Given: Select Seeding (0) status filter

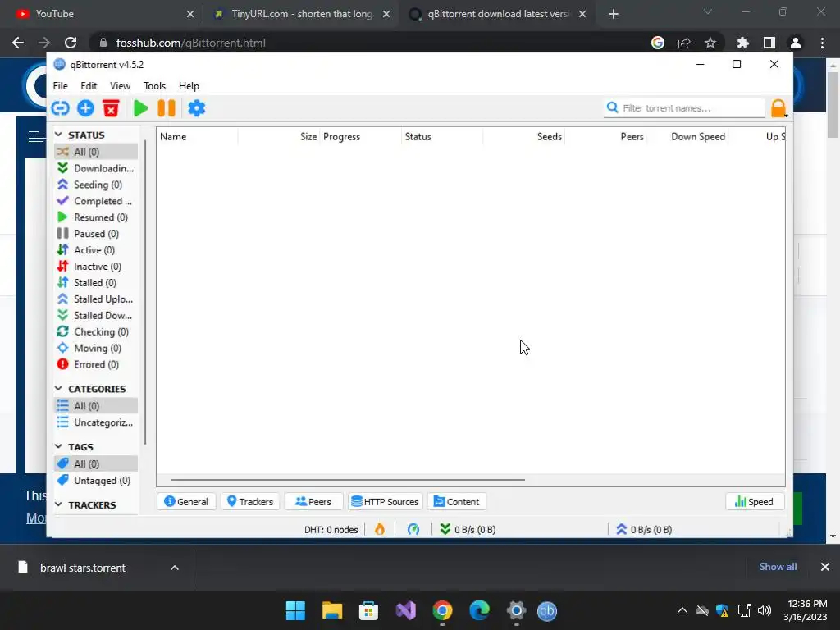Looking at the screenshot, I should (x=95, y=185).
